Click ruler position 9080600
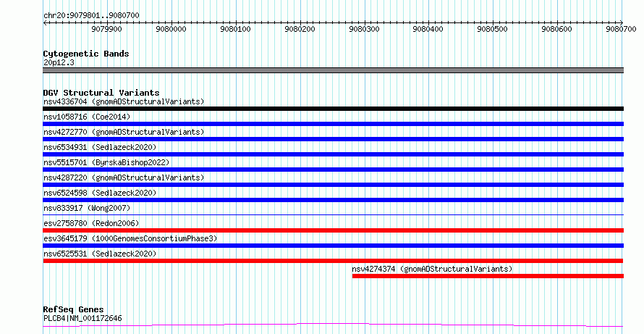Image resolution: width=644 pixels, height=334 pixels. pyautogui.click(x=556, y=29)
